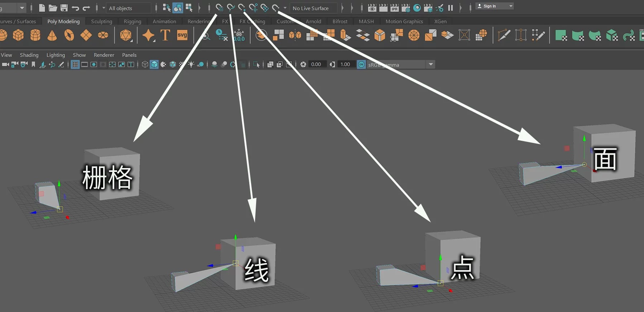
Task: Click the orange Type text tool
Action: coord(165,35)
